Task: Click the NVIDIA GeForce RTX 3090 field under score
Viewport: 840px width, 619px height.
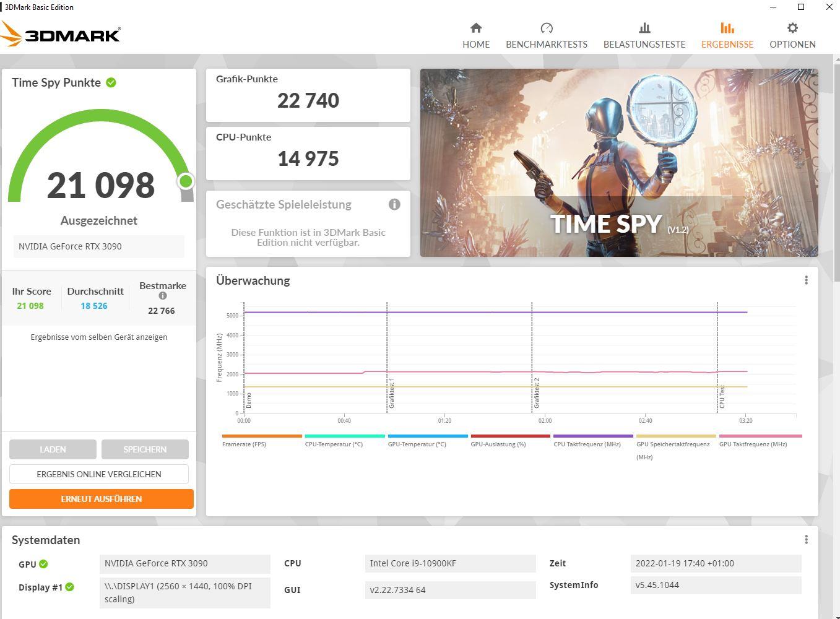Action: point(99,246)
